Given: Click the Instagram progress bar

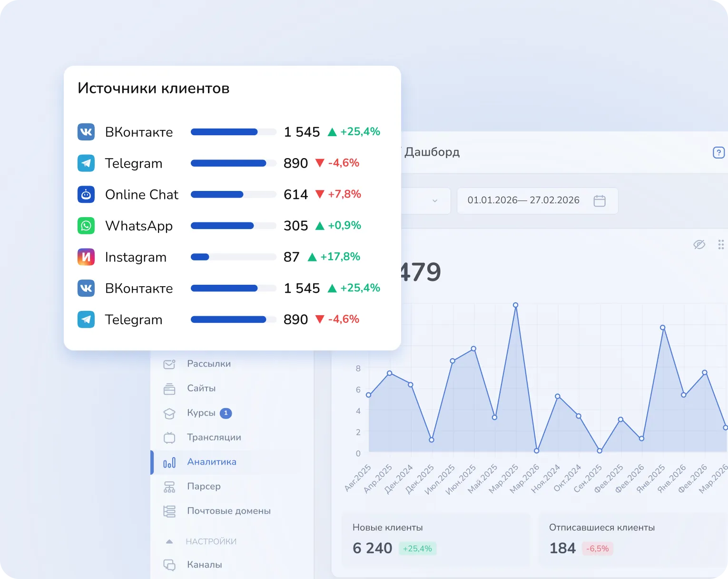Looking at the screenshot, I should [x=233, y=257].
